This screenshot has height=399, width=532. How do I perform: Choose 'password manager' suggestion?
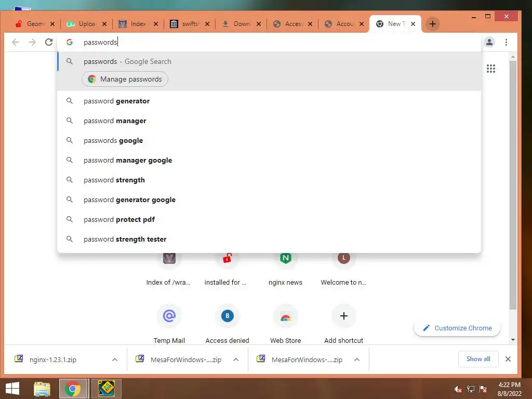[269, 121]
